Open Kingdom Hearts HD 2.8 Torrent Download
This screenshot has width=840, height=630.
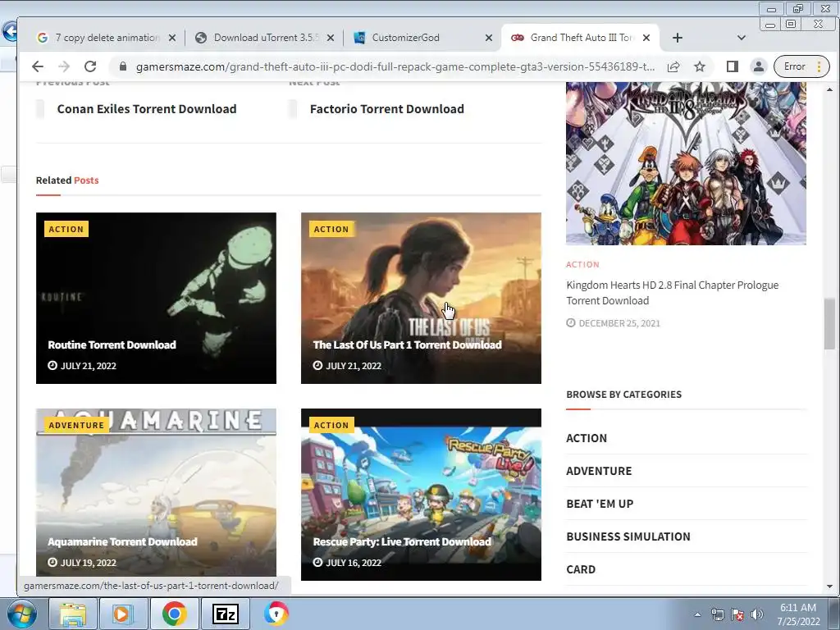673,293
